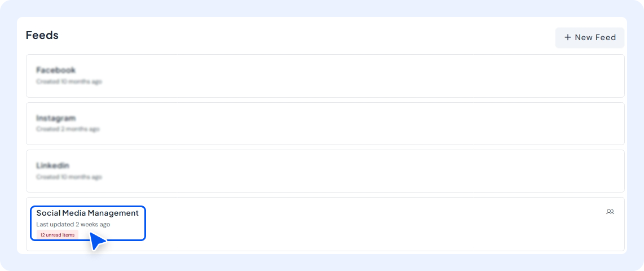The width and height of the screenshot is (644, 271).
Task: Open the Facebook feed title
Action: click(56, 70)
